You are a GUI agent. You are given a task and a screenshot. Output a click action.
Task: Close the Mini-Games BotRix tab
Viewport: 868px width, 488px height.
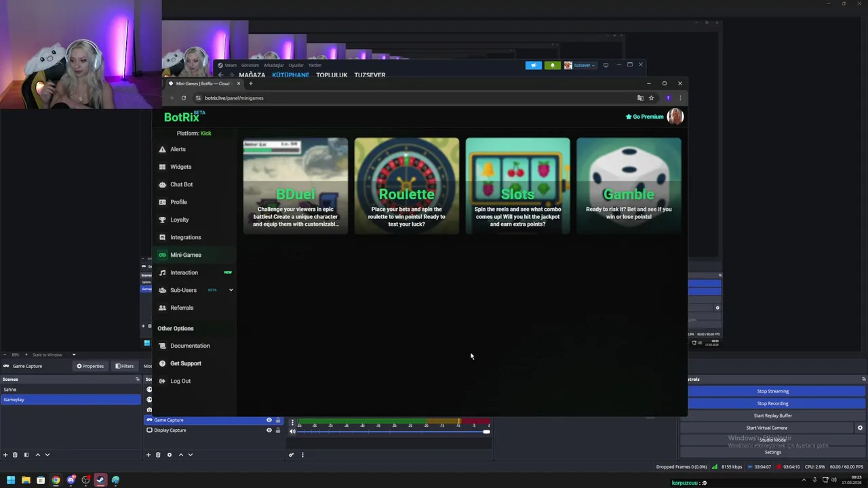coord(238,83)
